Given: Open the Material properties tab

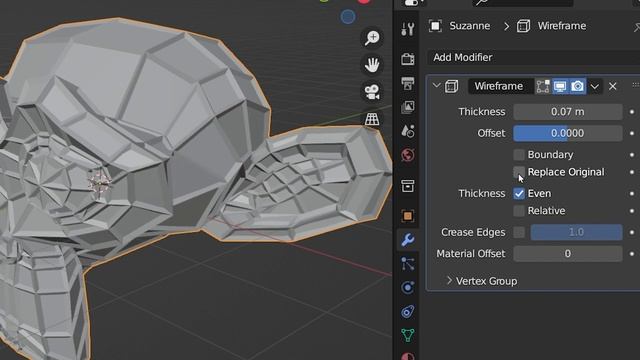Looking at the screenshot, I should pyautogui.click(x=407, y=356).
